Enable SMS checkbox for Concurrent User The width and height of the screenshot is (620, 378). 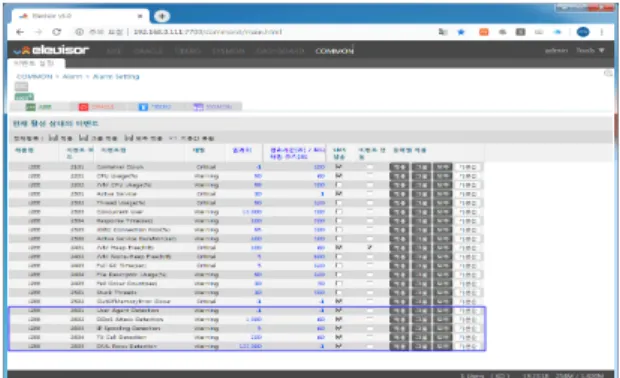[x=338, y=212]
